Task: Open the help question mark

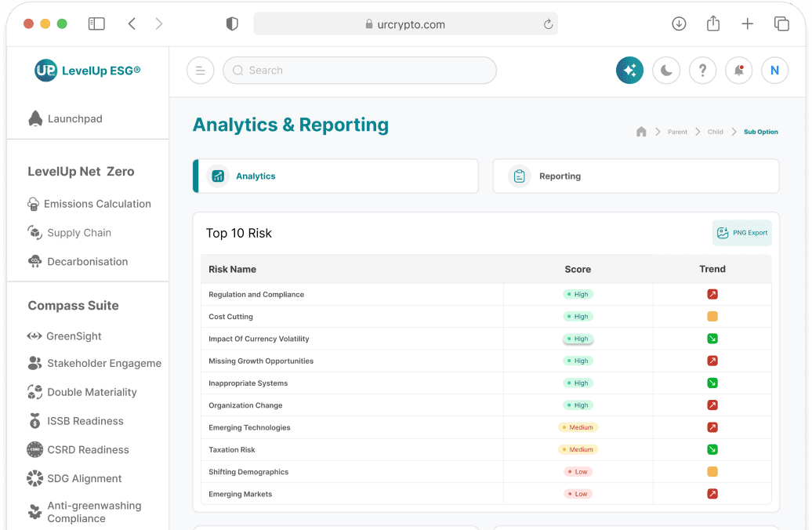Action: pos(702,70)
